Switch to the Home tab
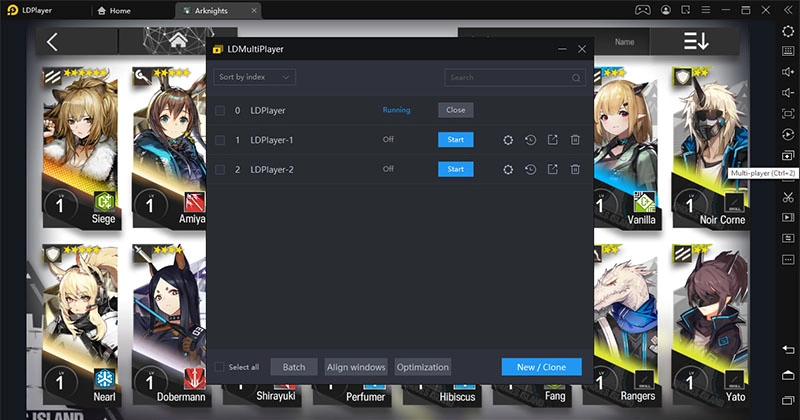800x420 pixels. click(114, 11)
